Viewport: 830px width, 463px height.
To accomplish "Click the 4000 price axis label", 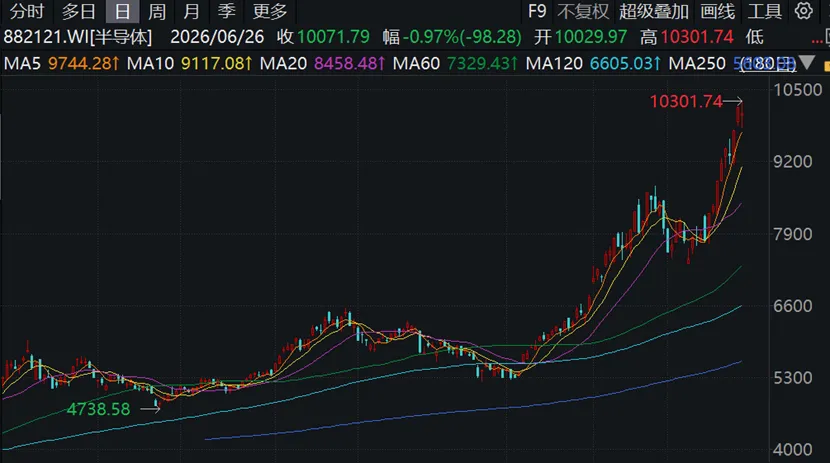I will 792,450.
